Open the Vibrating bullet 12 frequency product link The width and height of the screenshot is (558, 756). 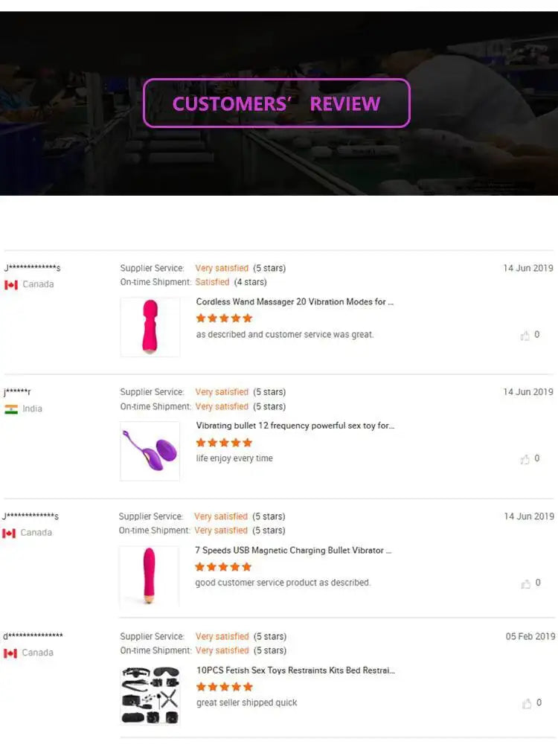(295, 426)
